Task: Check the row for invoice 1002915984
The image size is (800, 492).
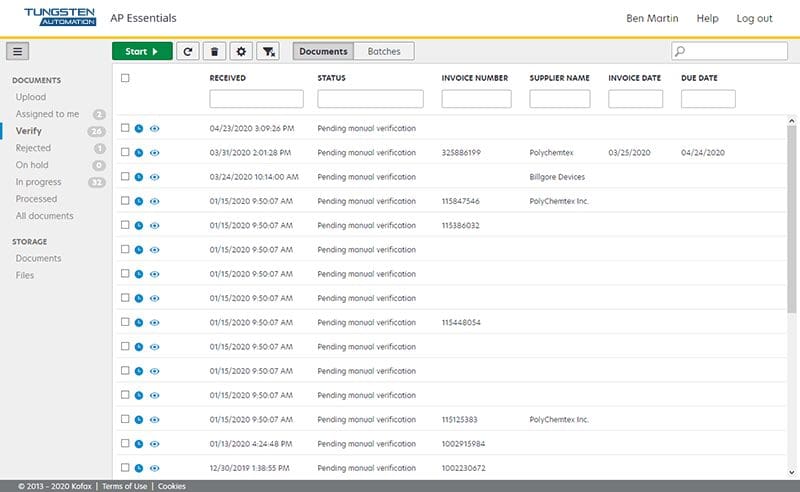Action: 125,443
